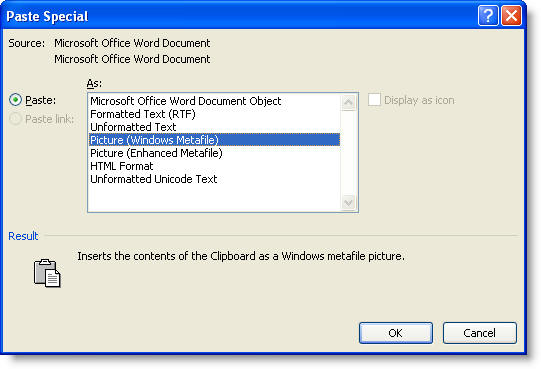Select the Paste radio button
This screenshot has width=541, height=369.
pyautogui.click(x=16, y=100)
